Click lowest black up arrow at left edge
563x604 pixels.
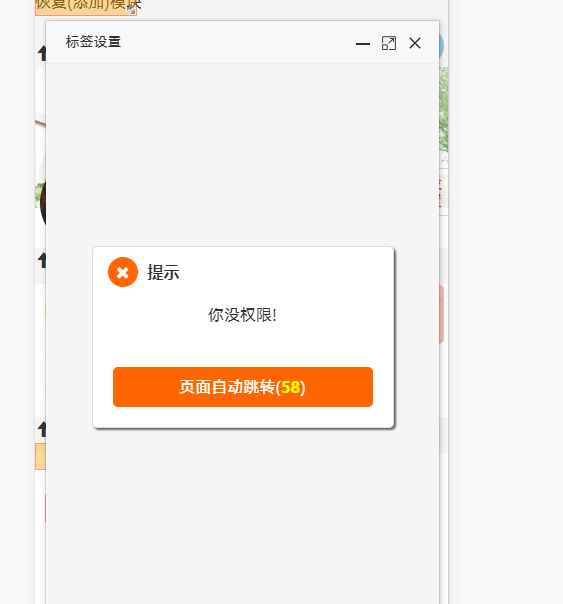tap(42, 429)
